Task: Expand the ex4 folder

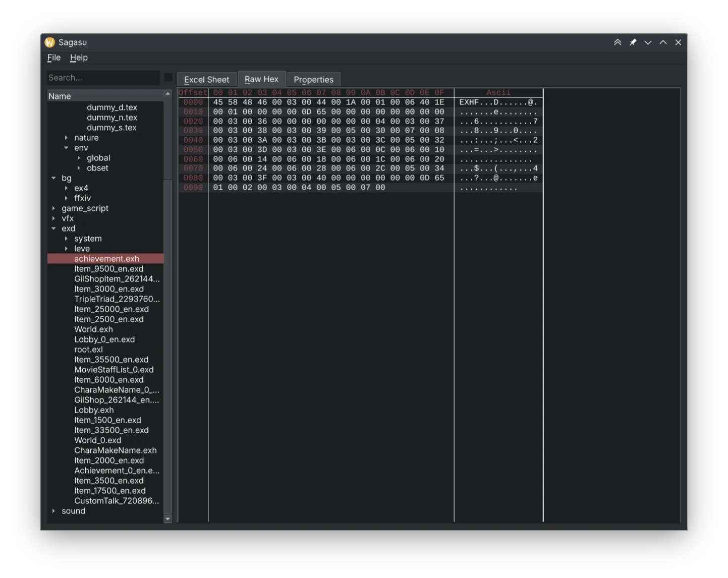Action: pos(66,188)
